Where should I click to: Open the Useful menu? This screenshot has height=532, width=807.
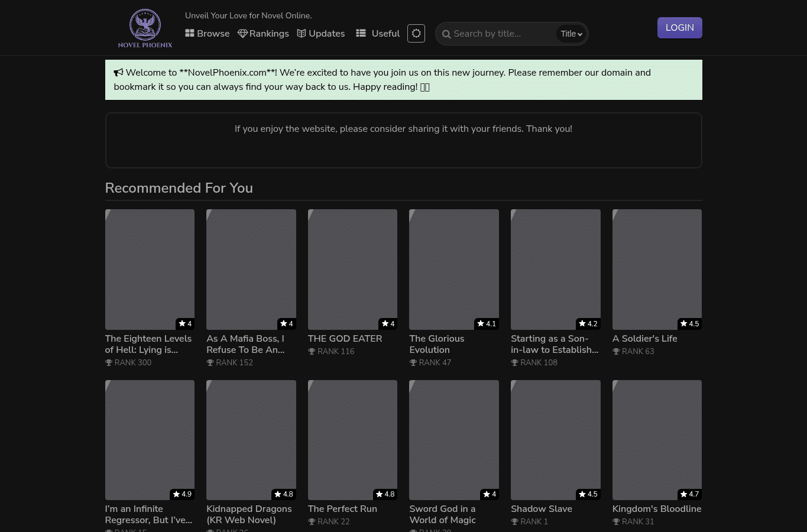(x=378, y=34)
